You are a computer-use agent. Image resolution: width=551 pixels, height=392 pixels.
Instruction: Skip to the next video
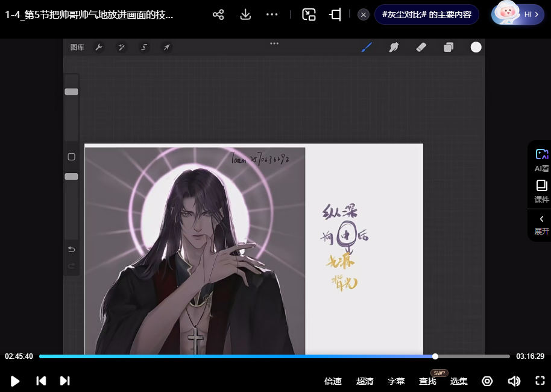coord(65,381)
